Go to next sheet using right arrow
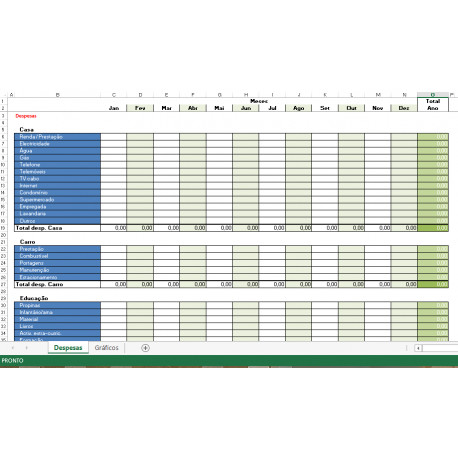This screenshot has height=458, width=458. pyautogui.click(x=27, y=348)
